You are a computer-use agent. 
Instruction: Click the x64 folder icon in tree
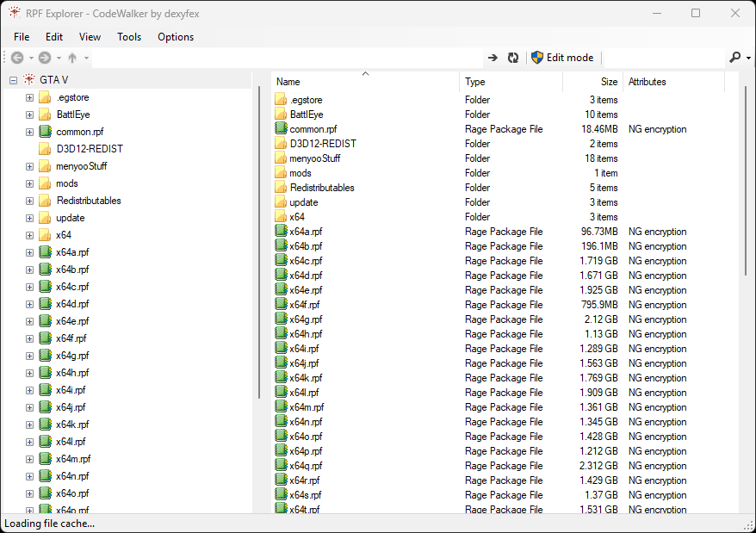pos(45,235)
